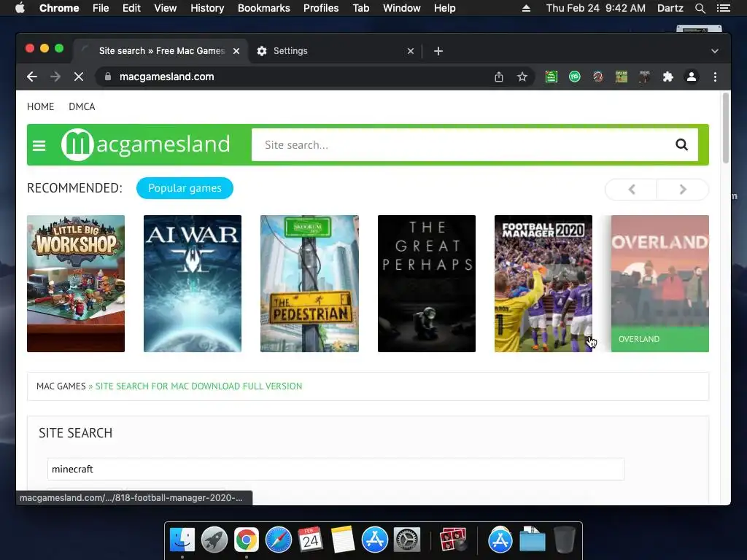This screenshot has width=747, height=560.
Task: Open Spotlight search in menu bar
Action: point(700,8)
